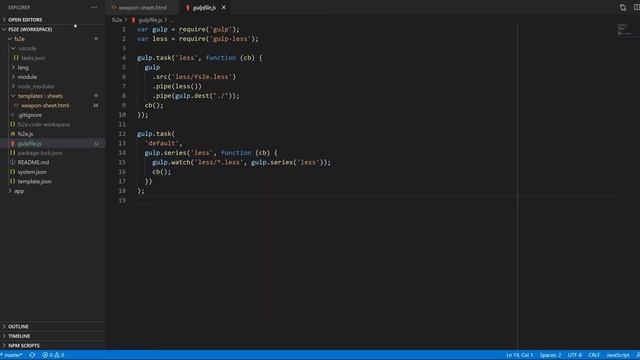Select weapon-sheet.html icon in Explorer tree

[16, 105]
